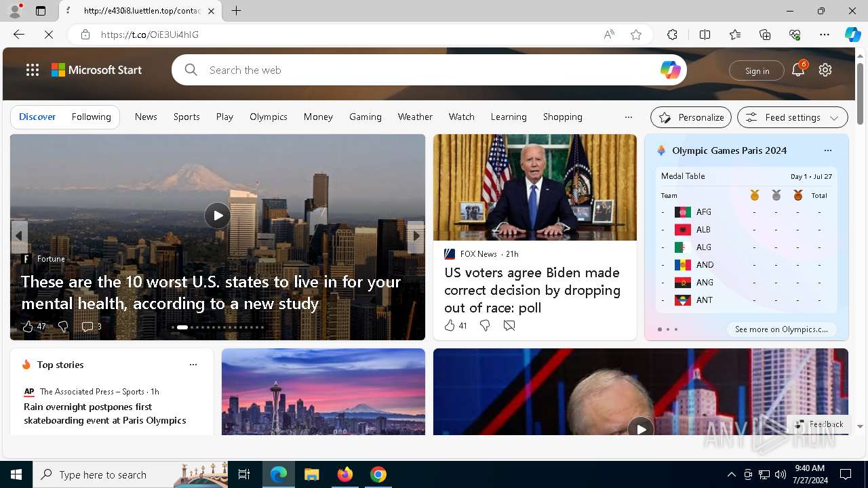Viewport: 868px width, 488px height.
Task: Open the Sports category
Action: pos(186,117)
